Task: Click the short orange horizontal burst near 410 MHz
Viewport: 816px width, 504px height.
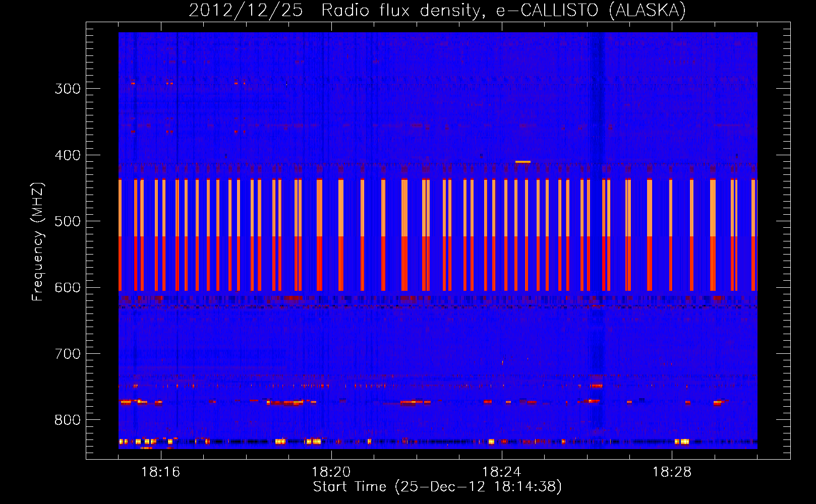Action: [523, 162]
